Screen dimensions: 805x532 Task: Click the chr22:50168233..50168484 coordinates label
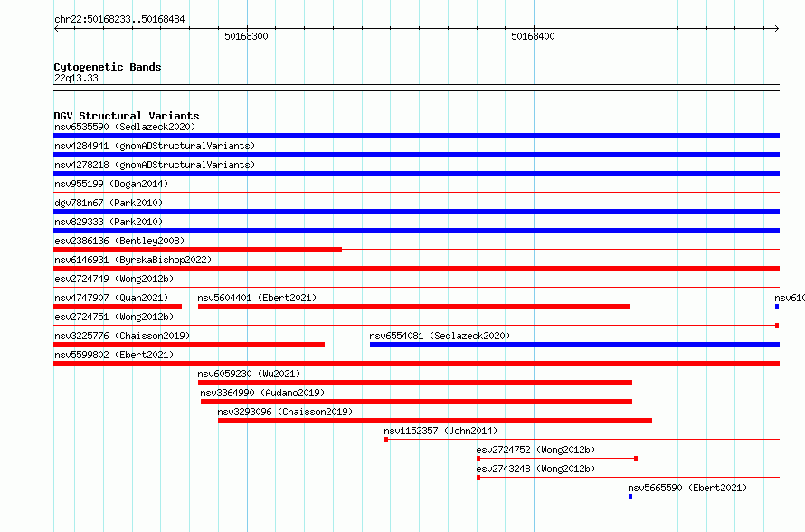(x=119, y=20)
